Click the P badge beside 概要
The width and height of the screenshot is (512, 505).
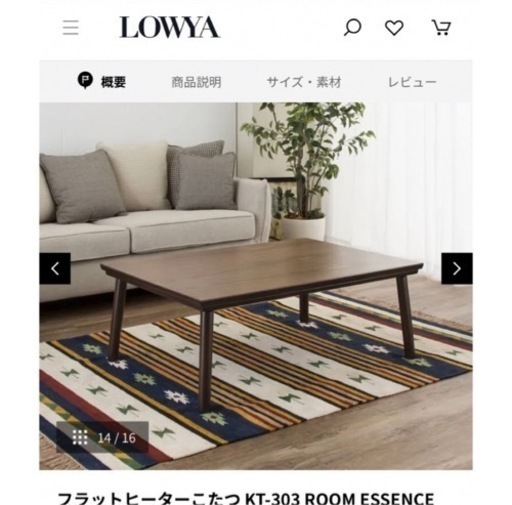click(85, 81)
